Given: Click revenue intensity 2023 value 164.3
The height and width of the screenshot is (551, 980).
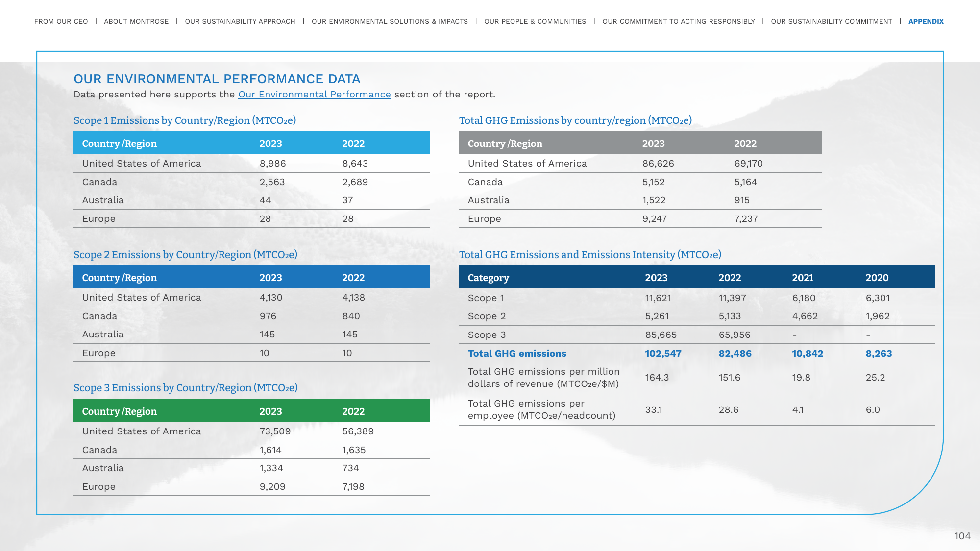Looking at the screenshot, I should (x=657, y=378).
